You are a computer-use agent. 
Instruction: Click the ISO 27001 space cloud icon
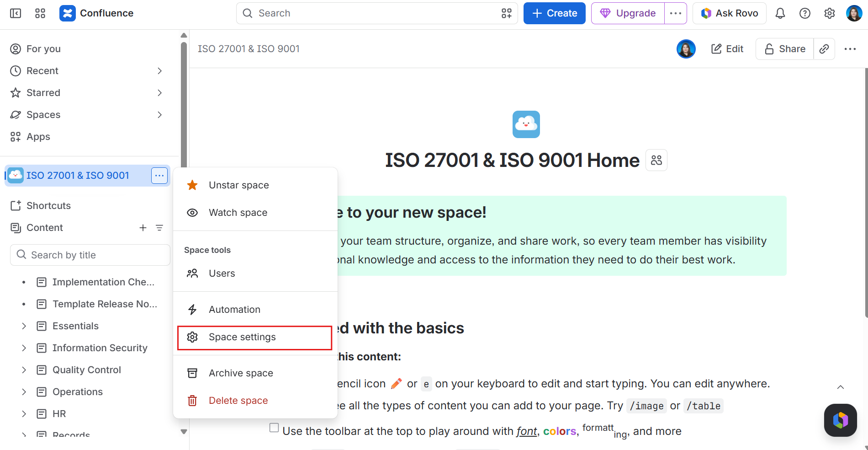16,176
